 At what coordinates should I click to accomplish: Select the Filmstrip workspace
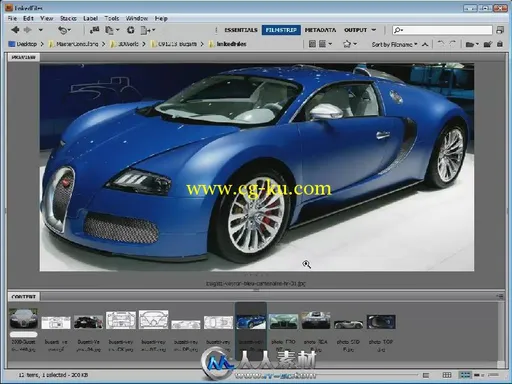281,30
